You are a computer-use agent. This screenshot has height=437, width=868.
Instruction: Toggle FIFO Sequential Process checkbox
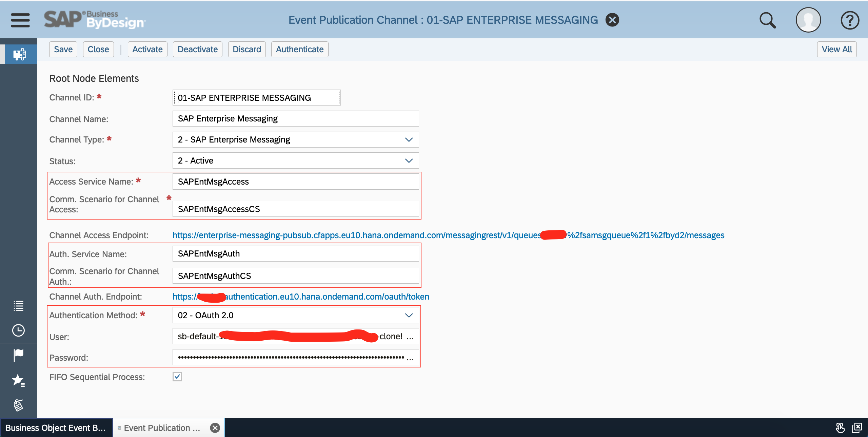177,377
